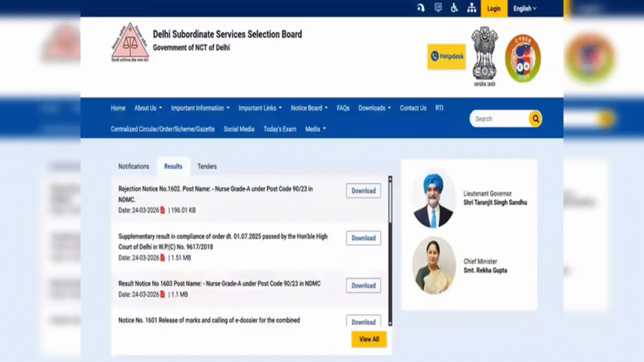
Task: Click the screen reader access icon
Action: click(x=438, y=8)
